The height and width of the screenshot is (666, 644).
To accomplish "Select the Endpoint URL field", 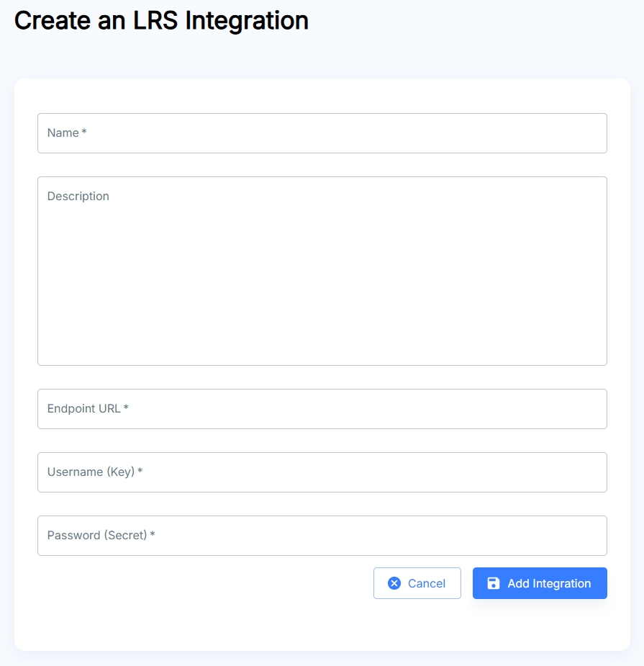I will pos(322,409).
